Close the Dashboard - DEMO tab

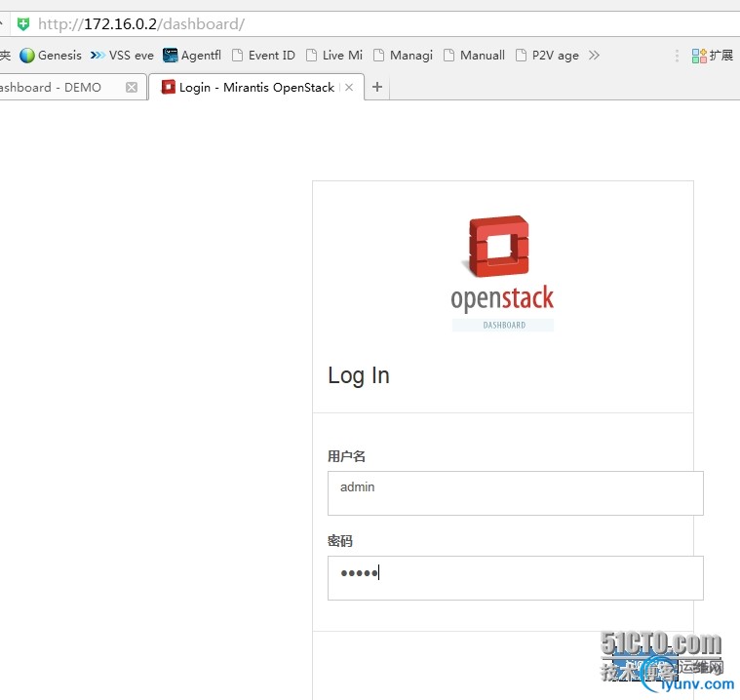tap(132, 88)
